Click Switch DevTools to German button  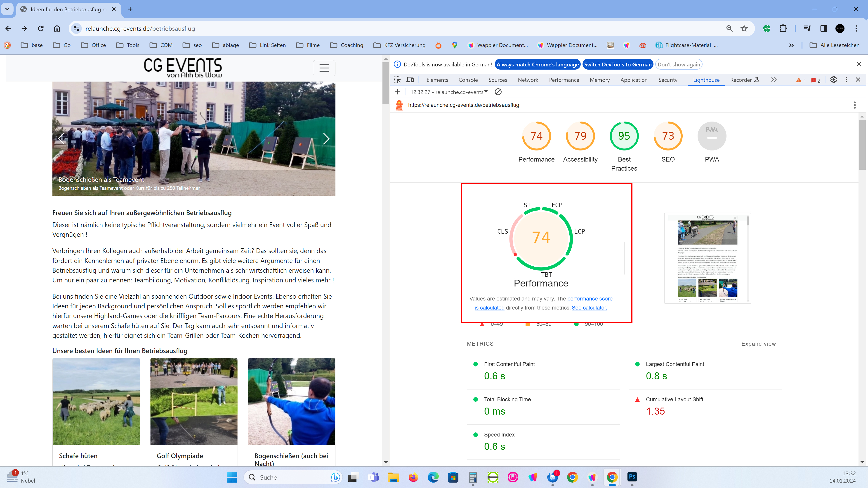(x=618, y=65)
